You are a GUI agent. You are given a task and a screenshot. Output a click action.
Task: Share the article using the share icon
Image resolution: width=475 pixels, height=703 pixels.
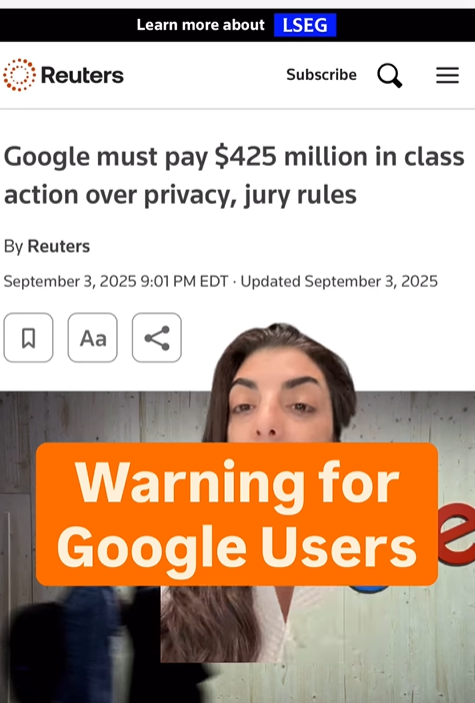[x=157, y=338]
